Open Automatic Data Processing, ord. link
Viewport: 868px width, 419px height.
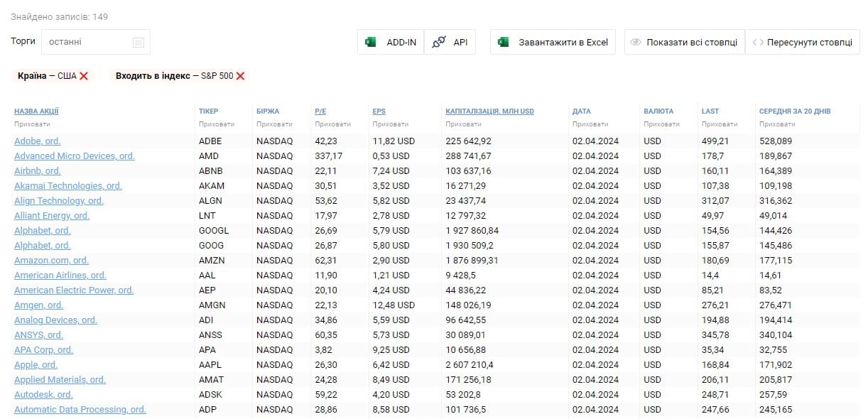(80, 409)
